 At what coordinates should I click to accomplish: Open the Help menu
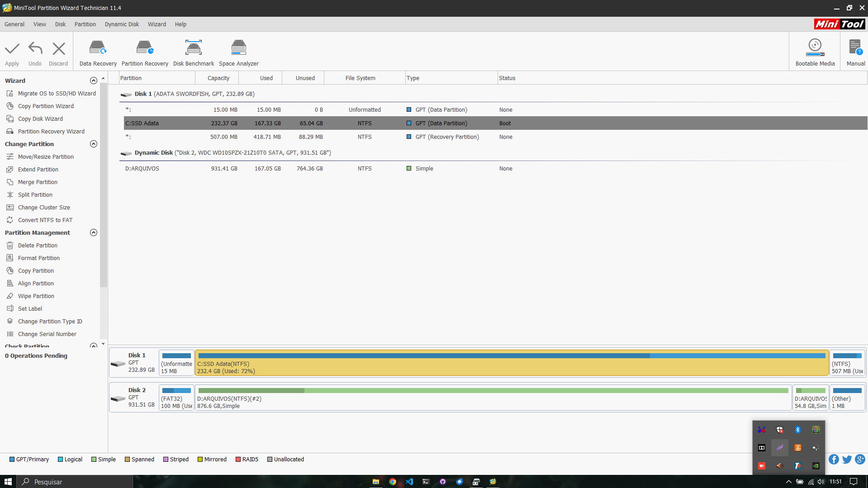[x=180, y=24]
